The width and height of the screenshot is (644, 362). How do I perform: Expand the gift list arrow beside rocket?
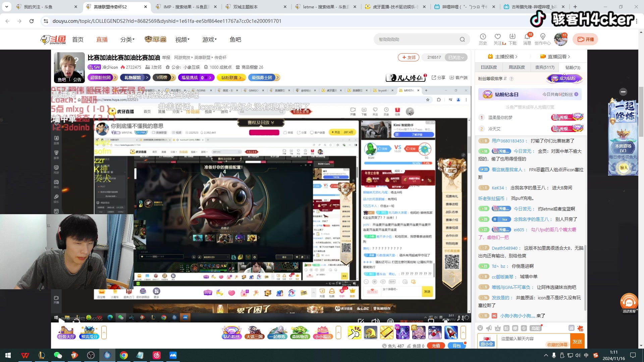[463, 333]
